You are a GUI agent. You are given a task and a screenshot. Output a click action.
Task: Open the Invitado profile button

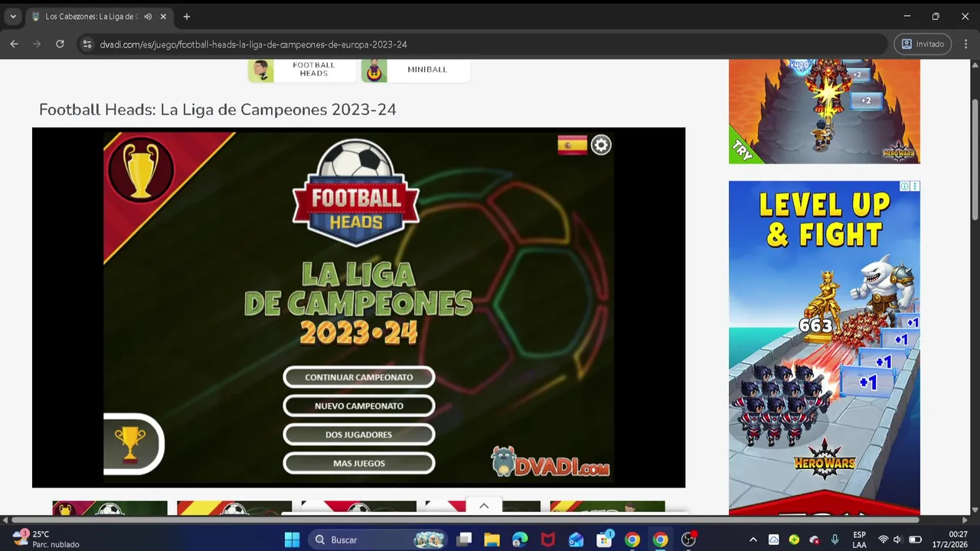[x=923, y=44]
